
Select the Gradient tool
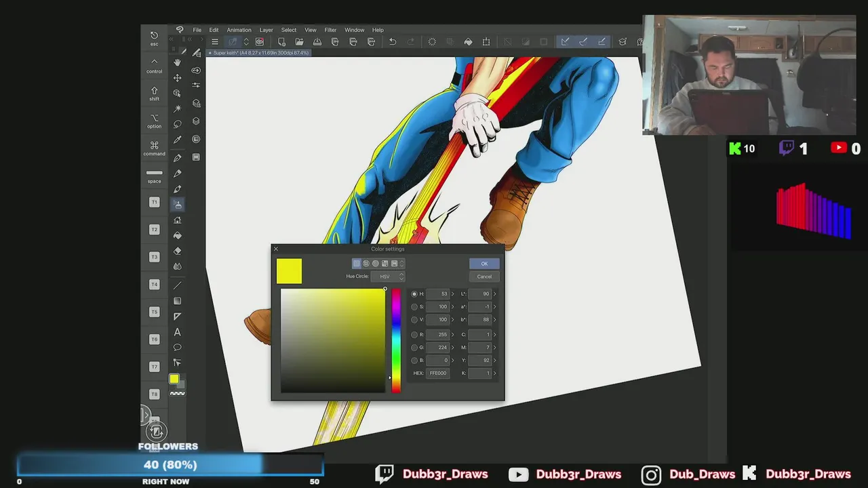coord(178,301)
